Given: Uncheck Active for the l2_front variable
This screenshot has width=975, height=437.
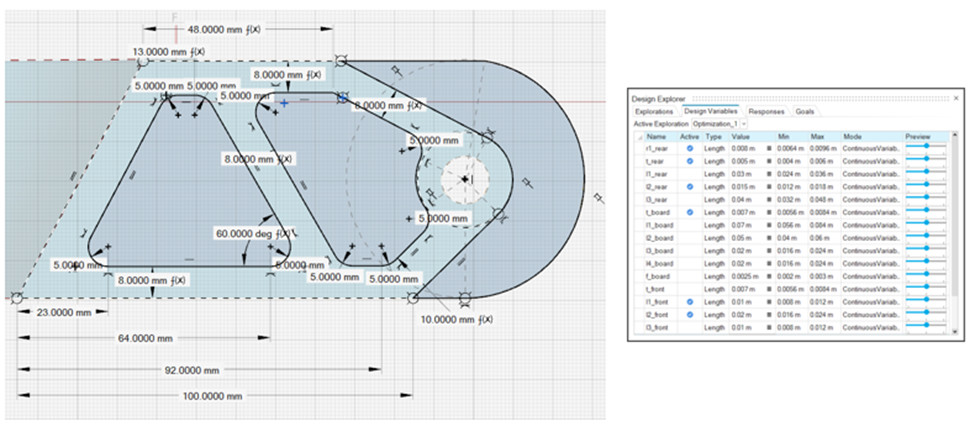Looking at the screenshot, I should click(689, 316).
